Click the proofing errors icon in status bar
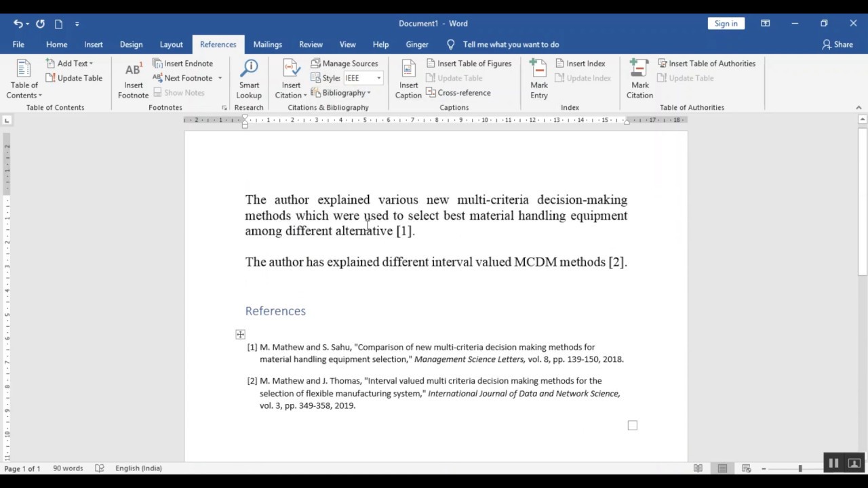Screen dimensions: 868x488 point(100,468)
